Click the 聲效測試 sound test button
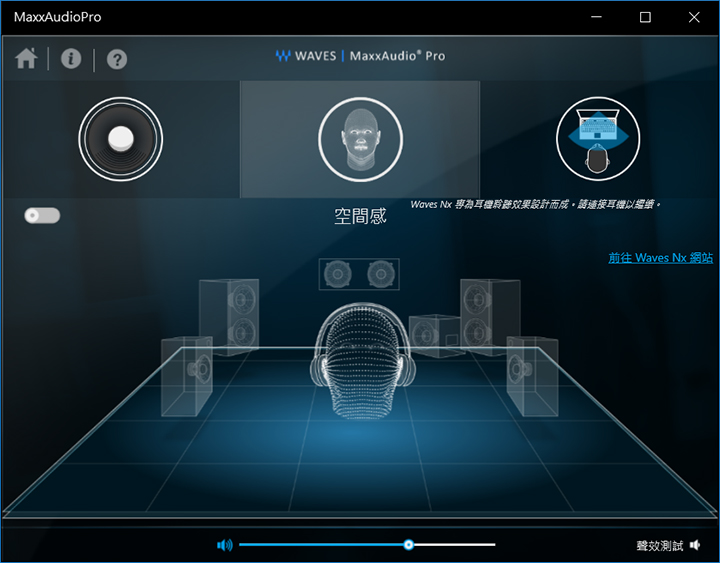 (x=668, y=545)
